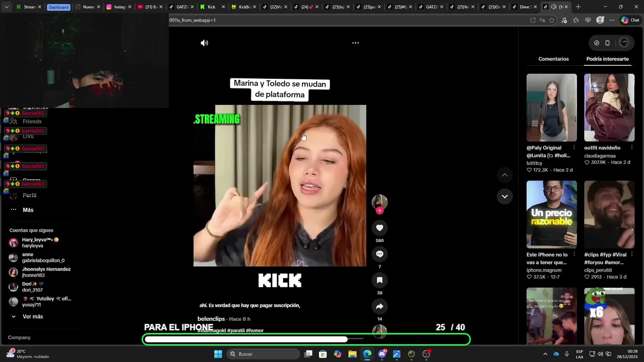The image size is (644, 362).
Task: Switch to the KickBot browser tab
Action: point(245,7)
